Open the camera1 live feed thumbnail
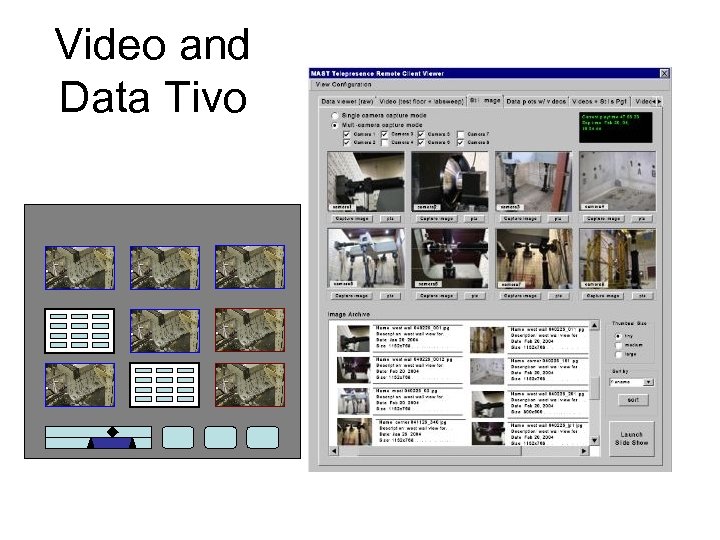 [366, 182]
